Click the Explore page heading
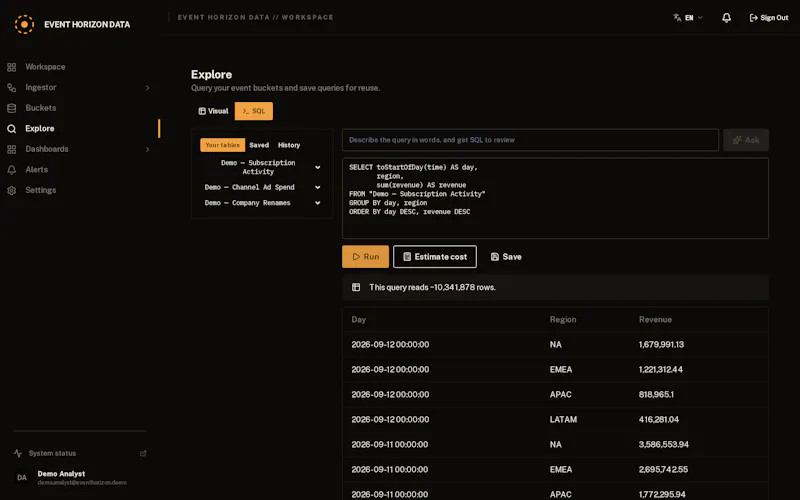The width and height of the screenshot is (800, 500). click(211, 74)
